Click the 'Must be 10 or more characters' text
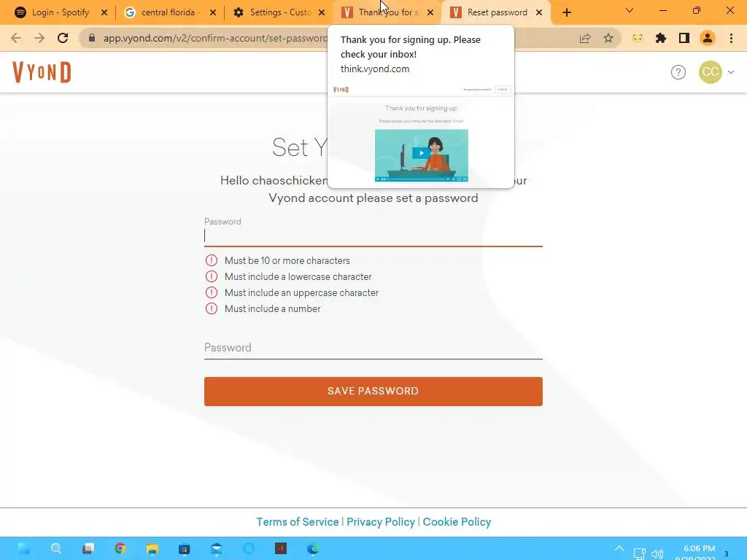The width and height of the screenshot is (747, 560). point(287,260)
